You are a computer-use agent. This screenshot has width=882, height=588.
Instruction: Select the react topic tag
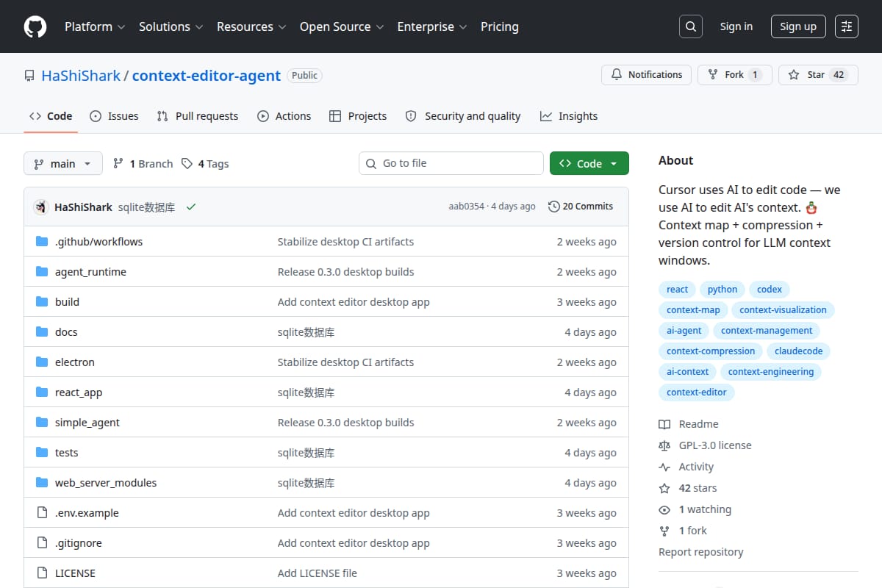coord(678,290)
